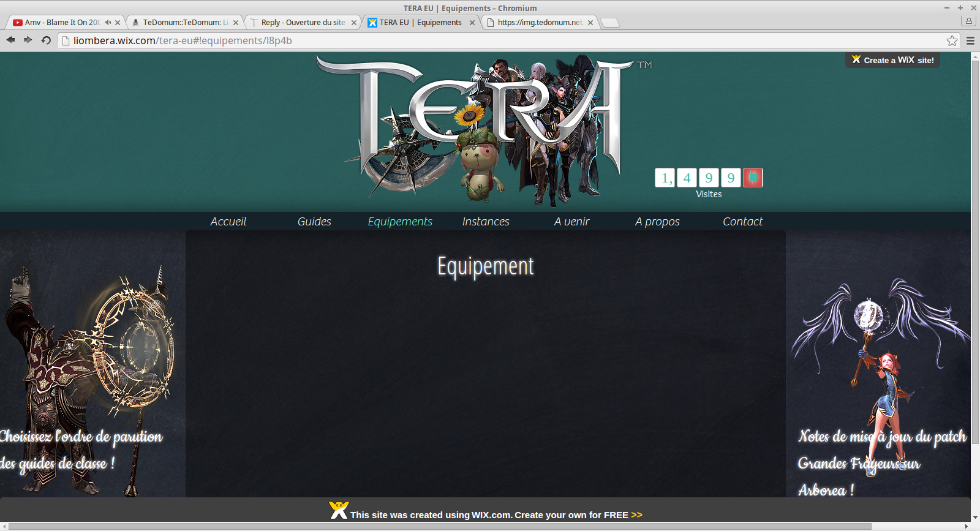Open a new tab
This screenshot has height=531, width=980.
(609, 23)
